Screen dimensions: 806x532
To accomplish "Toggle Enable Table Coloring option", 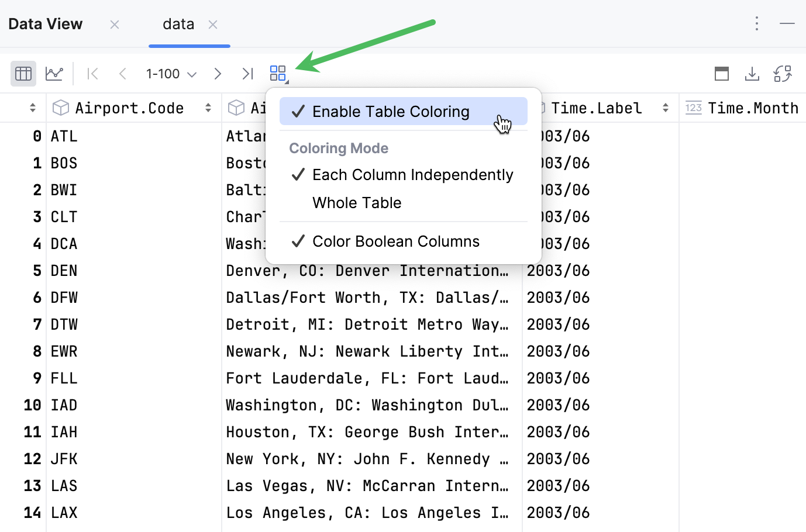I will coord(404,111).
